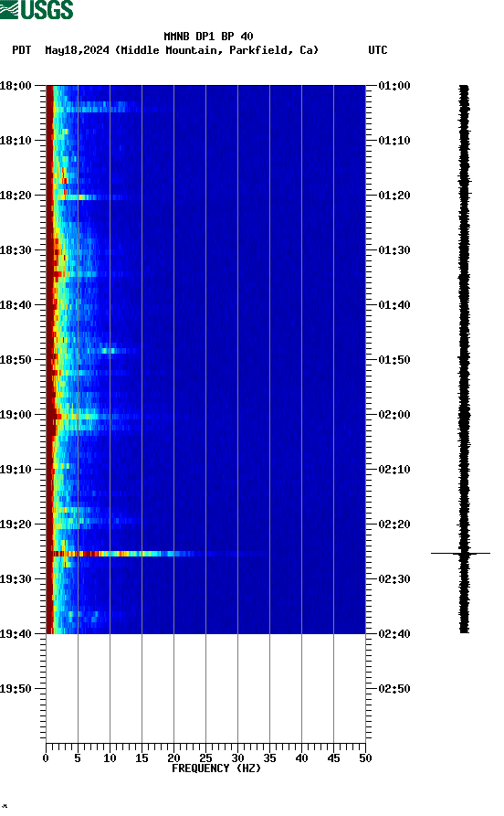Click the 02:30 UTC time label

(x=394, y=579)
